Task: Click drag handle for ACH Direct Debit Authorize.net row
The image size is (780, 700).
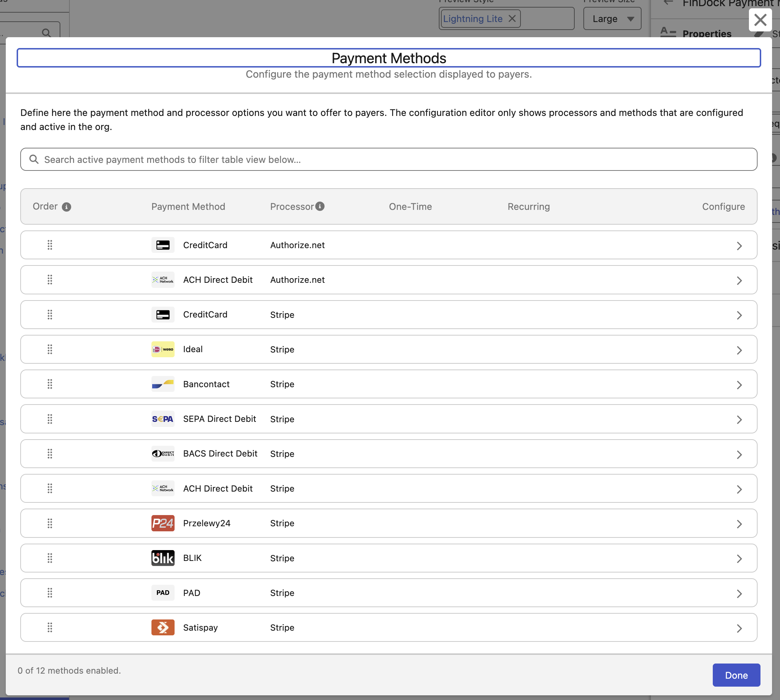Action: point(50,280)
